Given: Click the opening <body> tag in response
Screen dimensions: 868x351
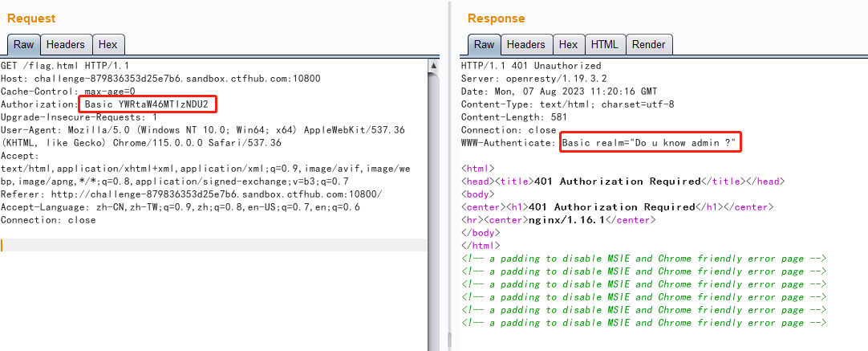Looking at the screenshot, I should coord(478,194).
